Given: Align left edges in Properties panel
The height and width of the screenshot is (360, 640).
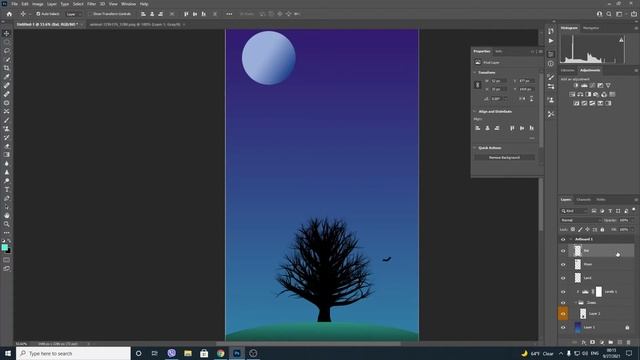Looking at the screenshot, I should (478, 128).
